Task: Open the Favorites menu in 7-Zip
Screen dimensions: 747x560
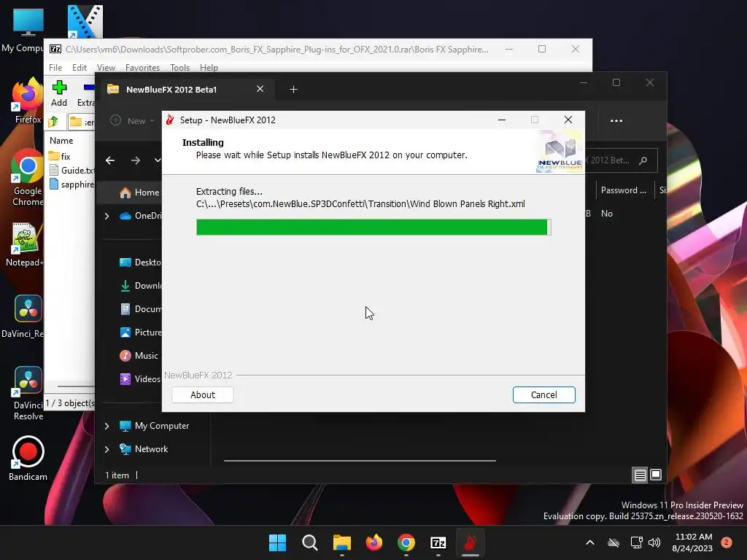Action: click(x=142, y=68)
